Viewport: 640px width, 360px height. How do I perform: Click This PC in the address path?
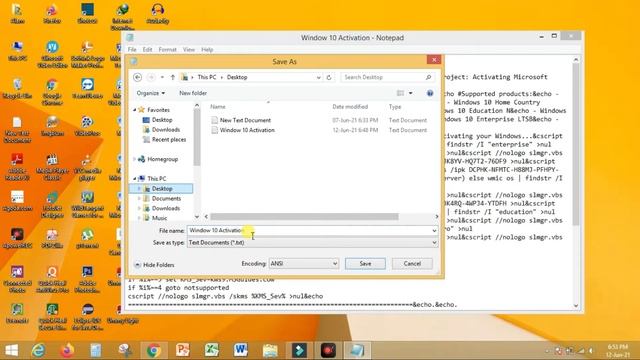coord(207,77)
